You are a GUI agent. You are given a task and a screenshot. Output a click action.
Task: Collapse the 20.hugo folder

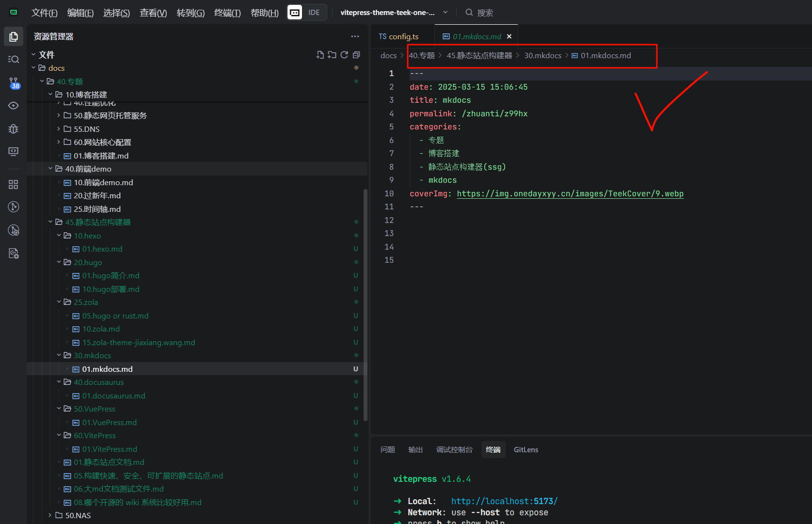[59, 262]
